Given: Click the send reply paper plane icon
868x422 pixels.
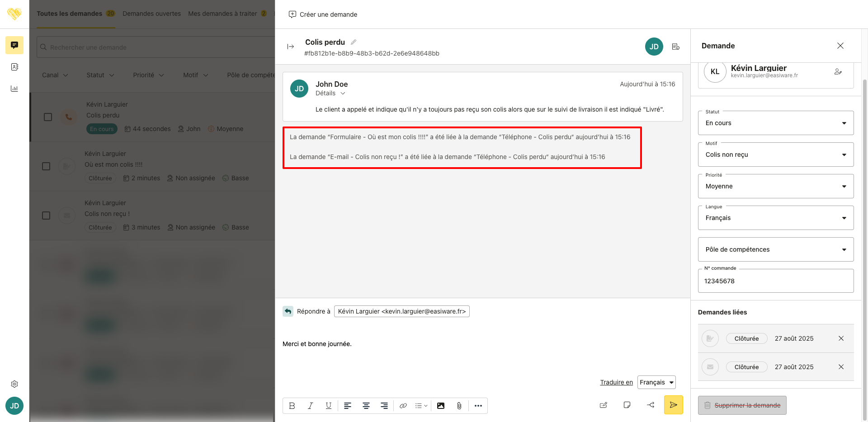Looking at the screenshot, I should [x=673, y=405].
